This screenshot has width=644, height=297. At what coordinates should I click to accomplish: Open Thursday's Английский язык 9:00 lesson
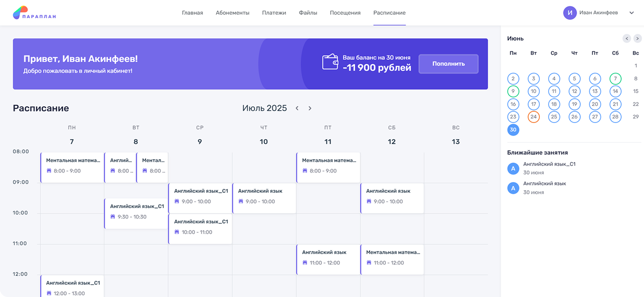[x=264, y=196]
